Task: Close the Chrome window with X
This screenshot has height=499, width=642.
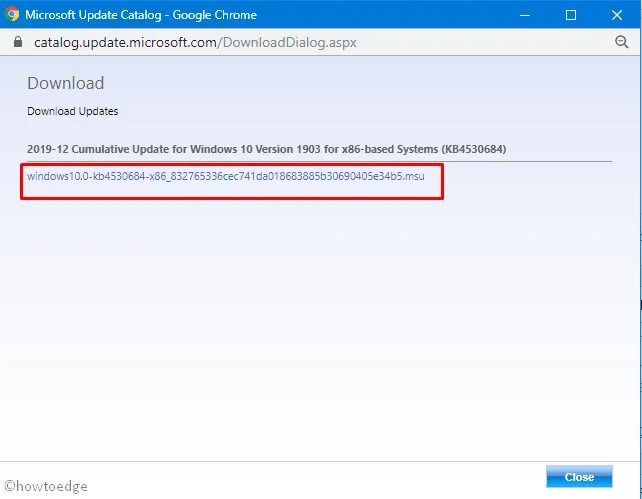Action: [617, 15]
